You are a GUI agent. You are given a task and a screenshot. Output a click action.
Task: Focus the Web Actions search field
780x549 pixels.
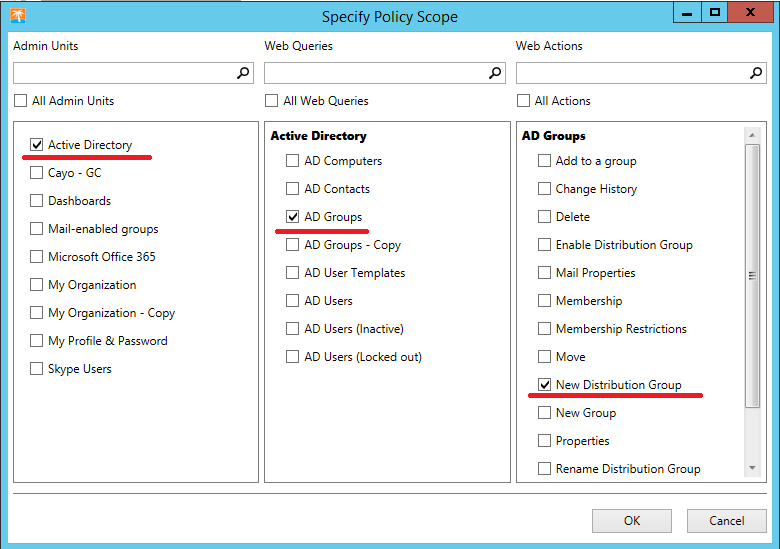pyautogui.click(x=641, y=73)
